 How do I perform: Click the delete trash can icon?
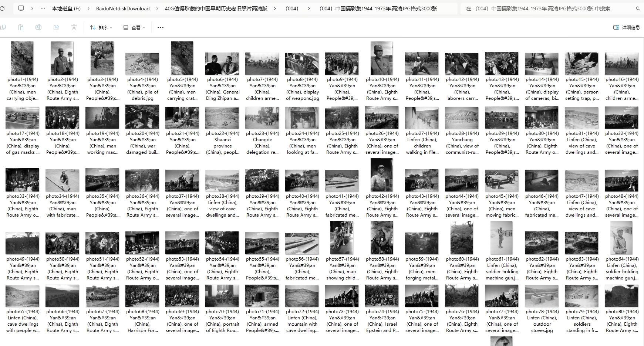pos(74,27)
